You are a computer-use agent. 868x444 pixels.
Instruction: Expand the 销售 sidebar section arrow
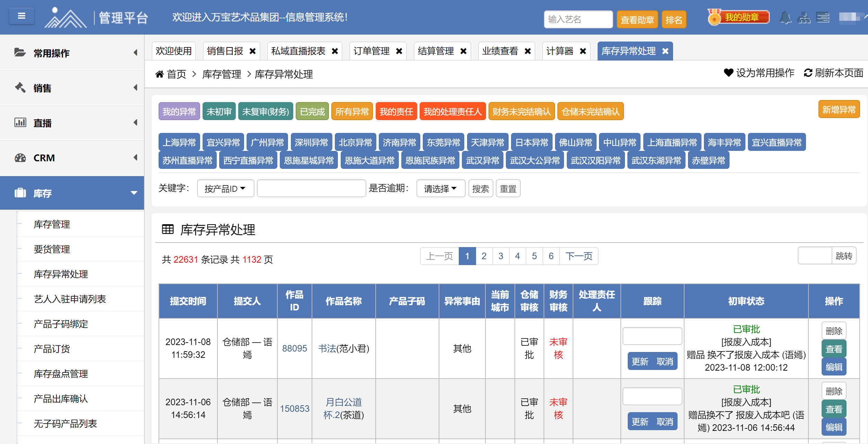pos(135,88)
